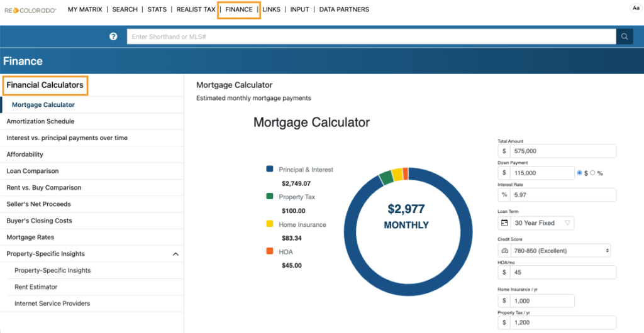644x333 pixels.
Task: Open the Amortization Schedule calculator
Action: click(40, 121)
